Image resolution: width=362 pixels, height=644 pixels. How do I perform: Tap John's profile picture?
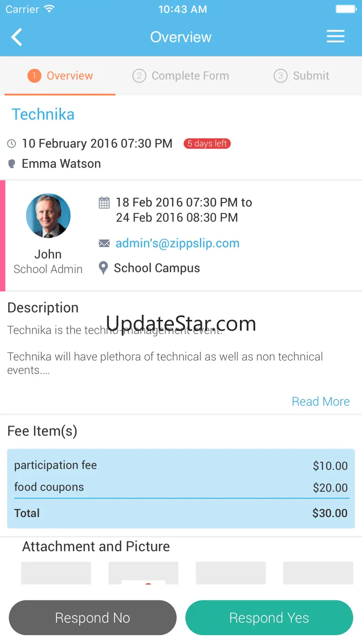coord(48,216)
